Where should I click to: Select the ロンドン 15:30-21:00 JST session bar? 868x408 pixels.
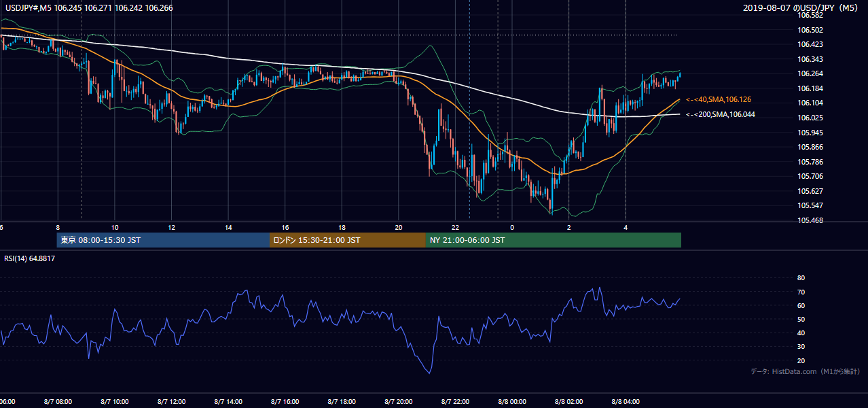click(x=348, y=240)
